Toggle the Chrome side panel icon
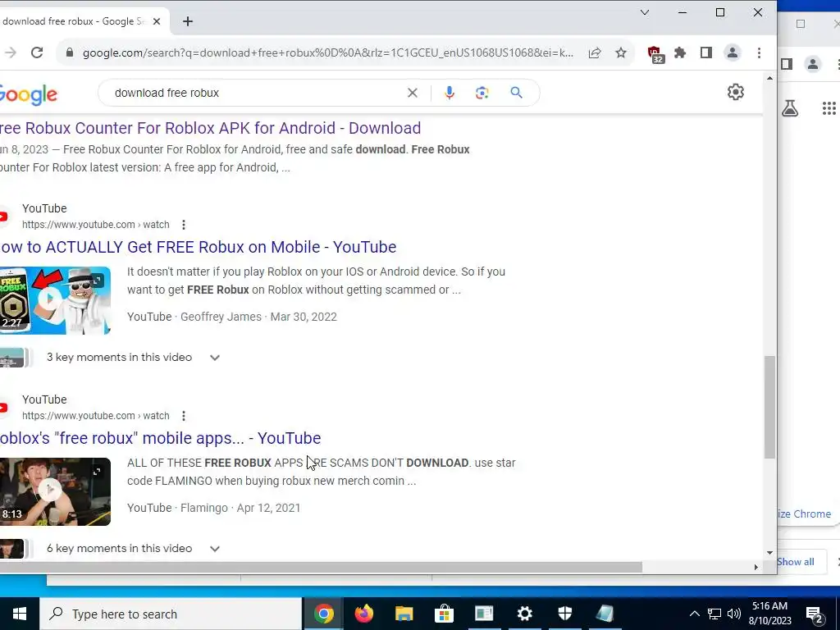840x630 pixels. pyautogui.click(x=706, y=52)
